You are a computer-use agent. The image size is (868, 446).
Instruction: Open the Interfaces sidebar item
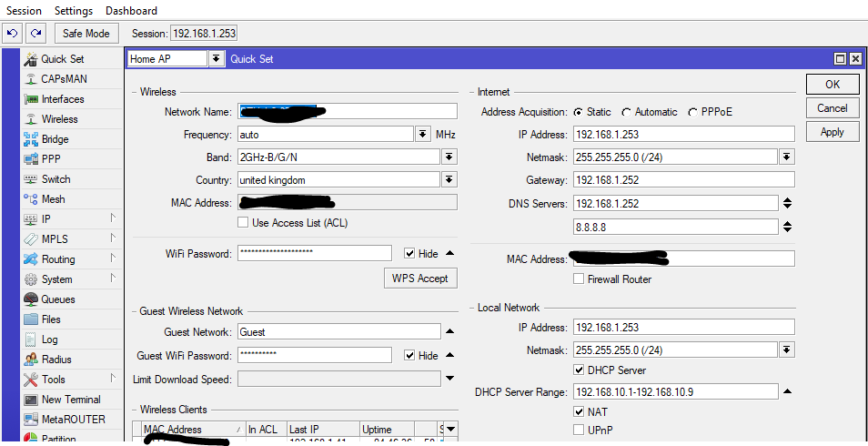point(70,99)
